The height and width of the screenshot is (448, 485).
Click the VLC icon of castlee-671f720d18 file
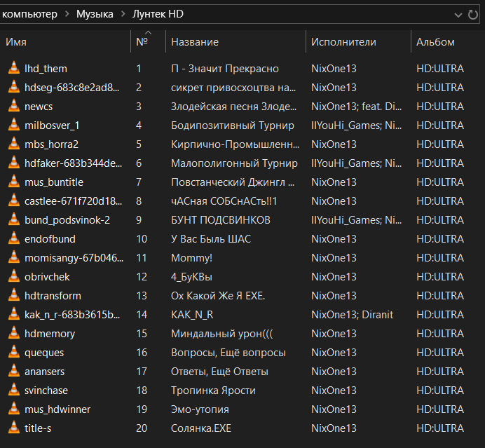point(14,201)
